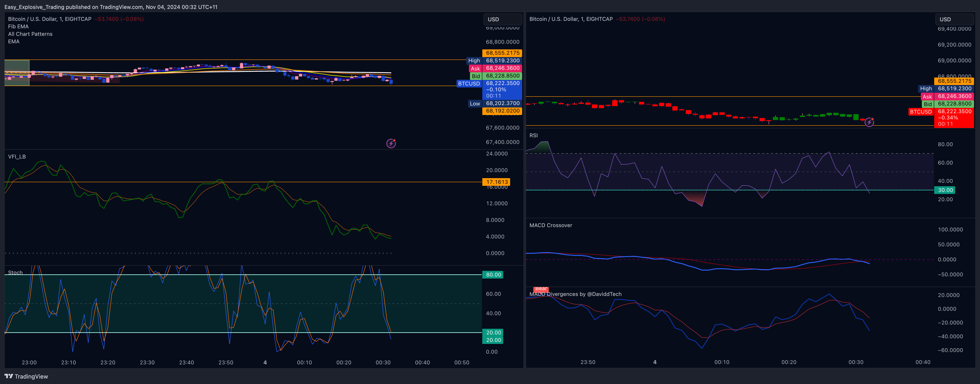Click the Low 68,202.3700 label on left chart
The height and width of the screenshot is (384, 980).
pyautogui.click(x=495, y=103)
